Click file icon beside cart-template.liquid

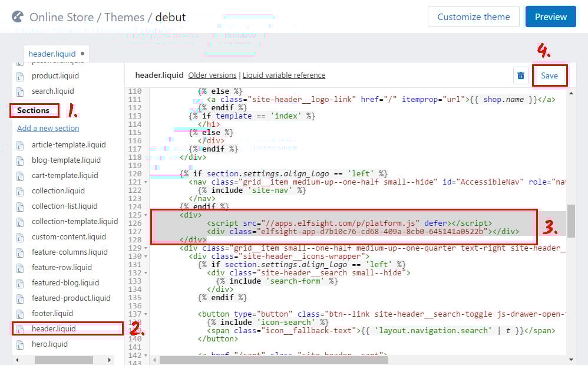(20, 176)
